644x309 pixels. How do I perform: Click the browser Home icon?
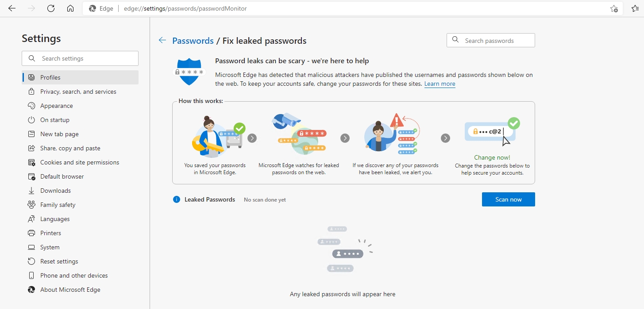click(70, 8)
